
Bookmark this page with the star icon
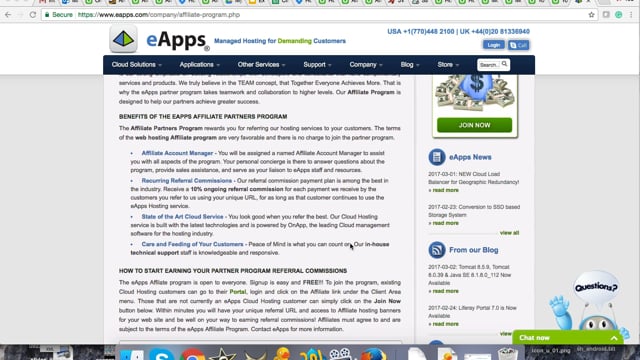591,15
